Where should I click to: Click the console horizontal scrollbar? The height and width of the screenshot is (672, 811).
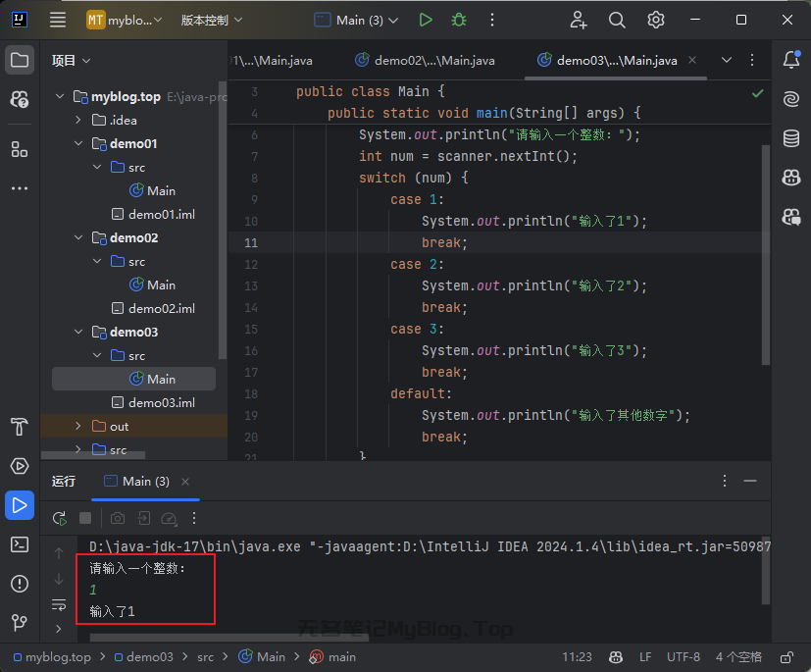pyautogui.click(x=229, y=638)
